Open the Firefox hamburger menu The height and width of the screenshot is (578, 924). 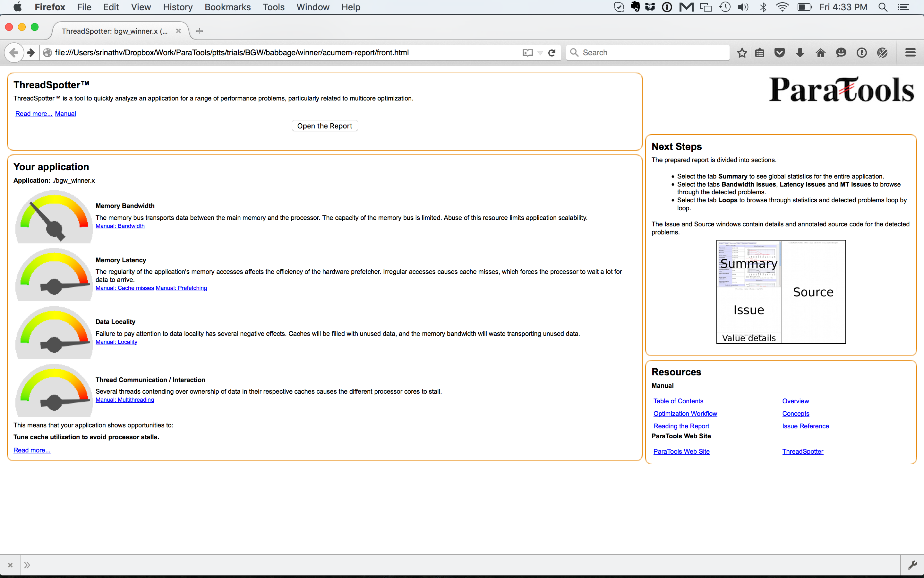click(x=911, y=53)
